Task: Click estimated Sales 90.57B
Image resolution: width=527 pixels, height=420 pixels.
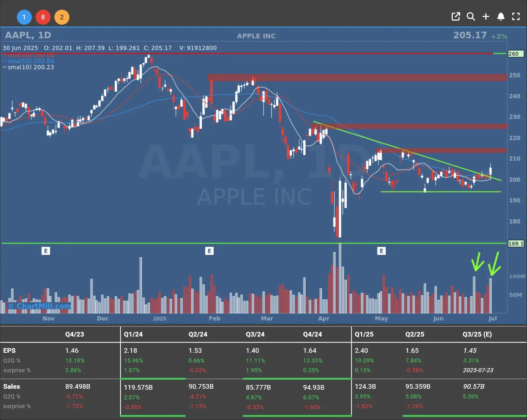Action: pos(474,387)
